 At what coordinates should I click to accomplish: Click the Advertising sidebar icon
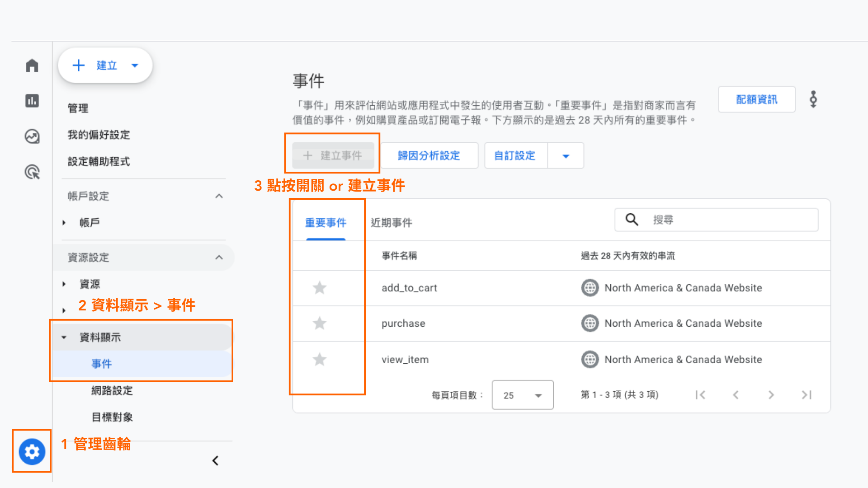coord(31,172)
